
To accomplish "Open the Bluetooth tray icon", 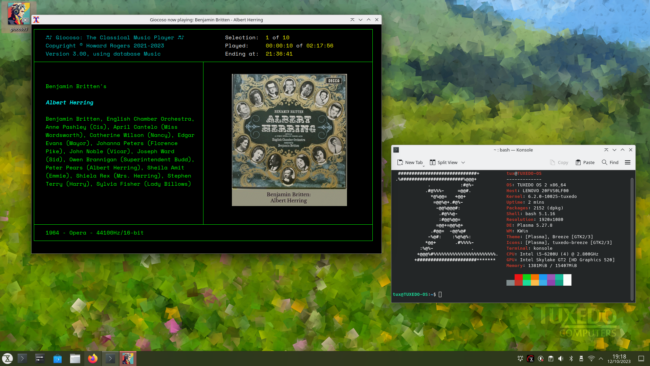I will [571, 359].
